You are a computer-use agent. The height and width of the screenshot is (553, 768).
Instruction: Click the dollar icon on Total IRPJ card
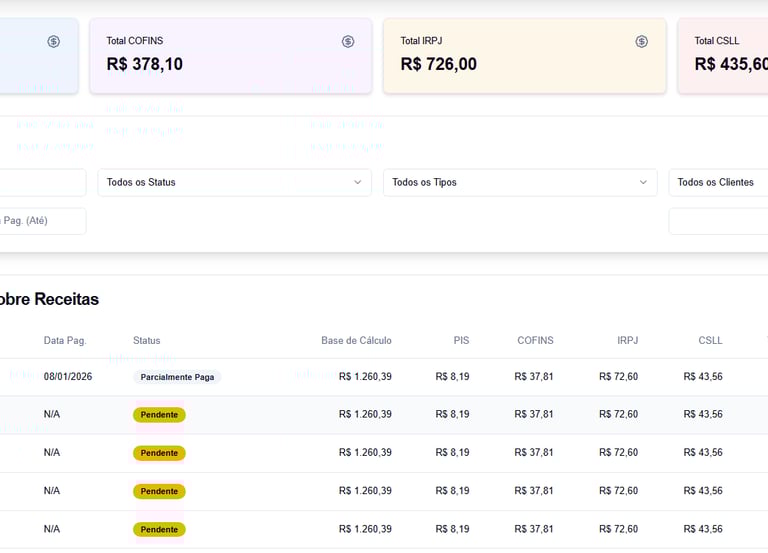(642, 41)
